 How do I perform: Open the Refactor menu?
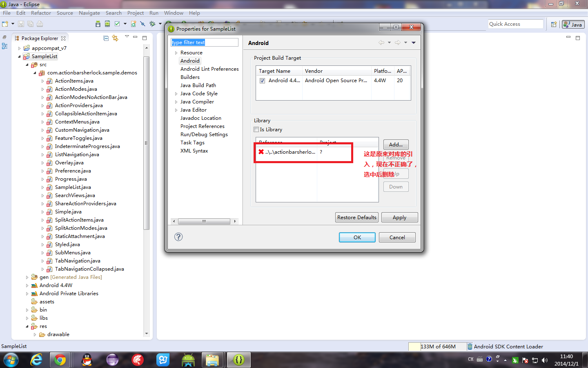point(41,13)
